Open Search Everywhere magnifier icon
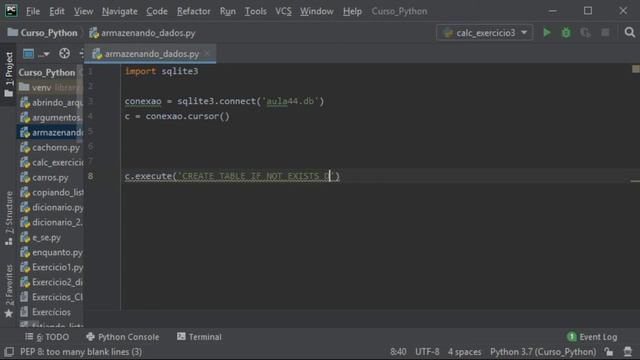Image resolution: width=640 pixels, height=360 pixels. [x=629, y=32]
